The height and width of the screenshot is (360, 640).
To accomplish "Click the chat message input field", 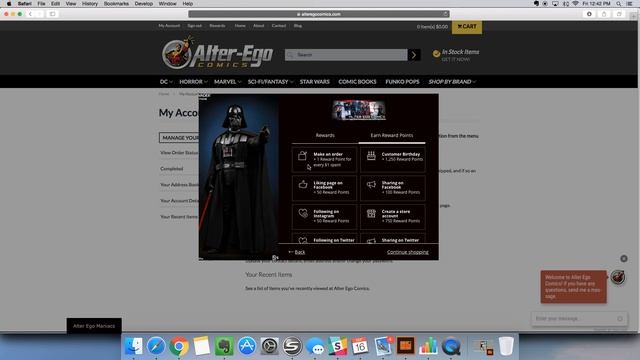I will 579,318.
